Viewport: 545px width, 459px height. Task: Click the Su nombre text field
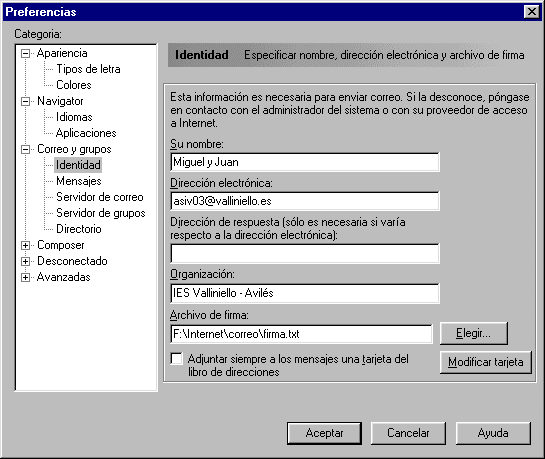tap(305, 162)
